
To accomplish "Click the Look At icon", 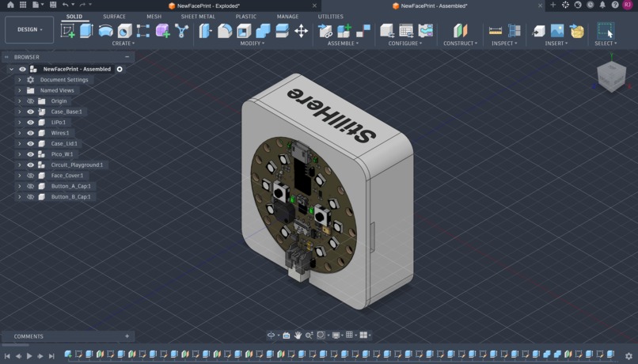I will coord(287,336).
